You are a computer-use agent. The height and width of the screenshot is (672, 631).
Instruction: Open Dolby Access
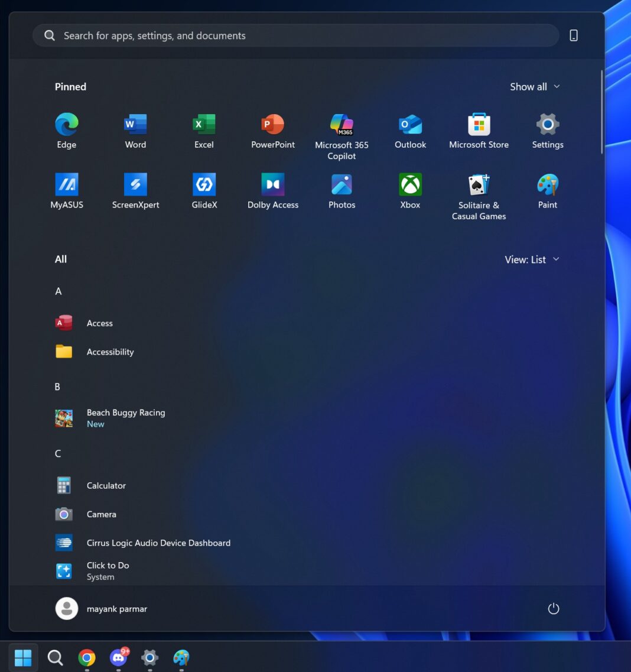(272, 189)
